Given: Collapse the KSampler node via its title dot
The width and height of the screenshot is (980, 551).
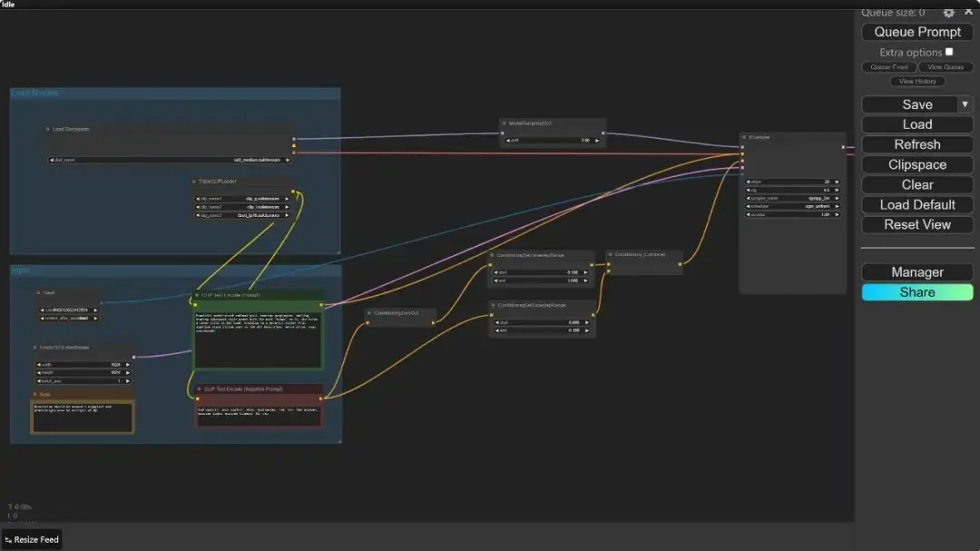Looking at the screenshot, I should 745,138.
